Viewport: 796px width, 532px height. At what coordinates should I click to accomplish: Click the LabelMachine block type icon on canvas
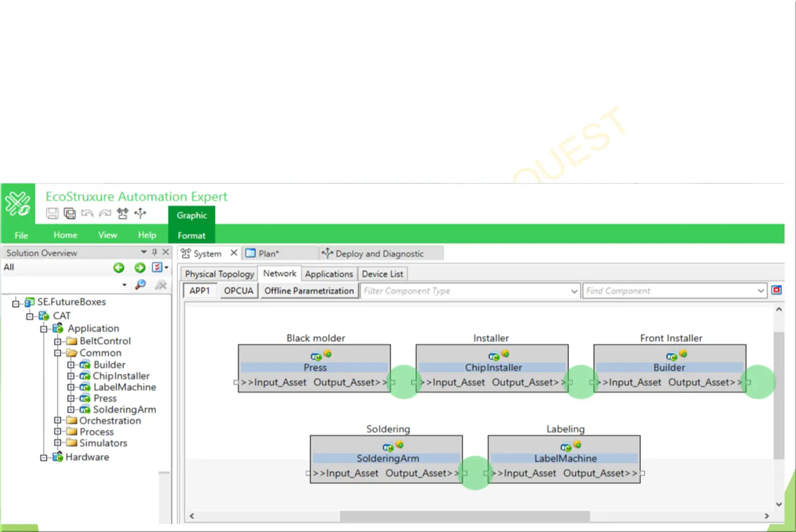(x=566, y=448)
